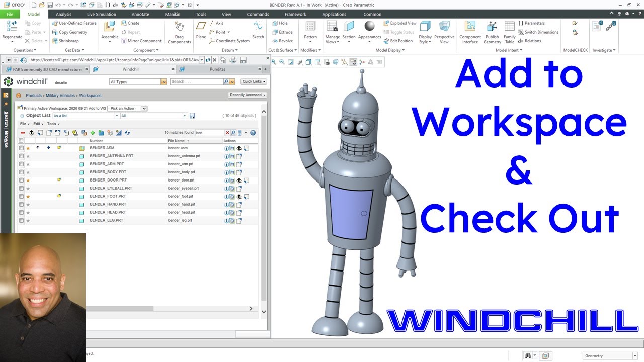Open the Quick Links dropdown

(x=254, y=82)
